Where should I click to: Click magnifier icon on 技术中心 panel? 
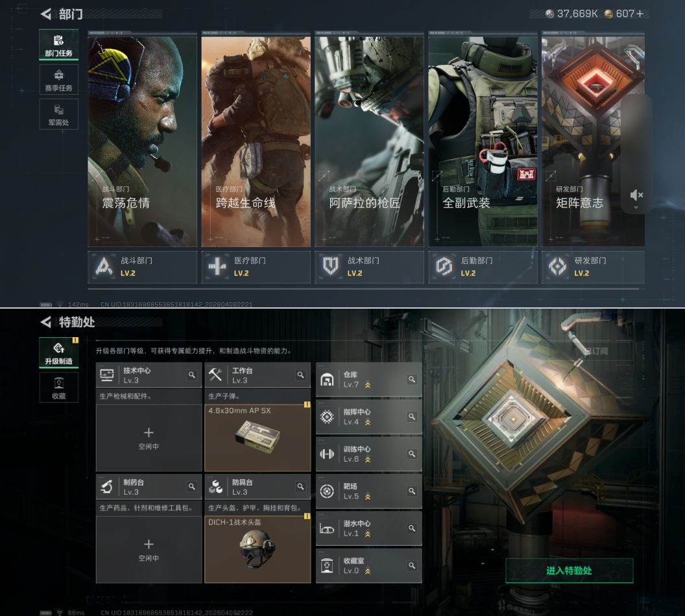tap(192, 375)
